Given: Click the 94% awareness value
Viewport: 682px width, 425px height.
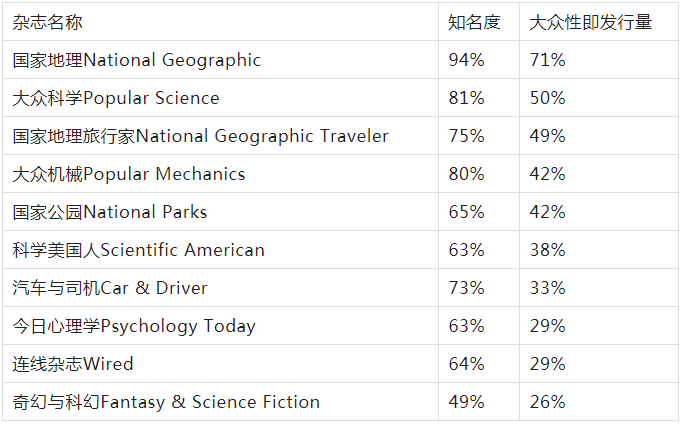Looking at the screenshot, I should 466,60.
